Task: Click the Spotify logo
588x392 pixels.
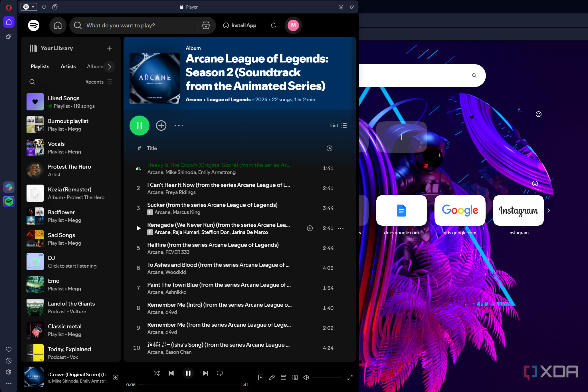Action: (34, 25)
